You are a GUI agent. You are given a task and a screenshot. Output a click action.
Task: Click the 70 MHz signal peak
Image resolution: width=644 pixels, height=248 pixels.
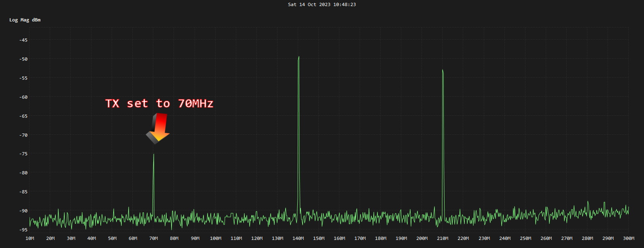(x=153, y=154)
